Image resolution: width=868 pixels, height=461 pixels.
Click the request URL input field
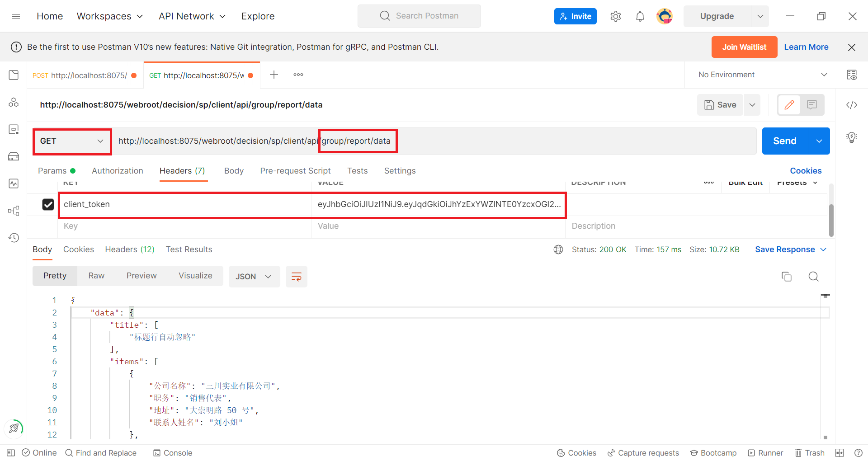pos(434,141)
